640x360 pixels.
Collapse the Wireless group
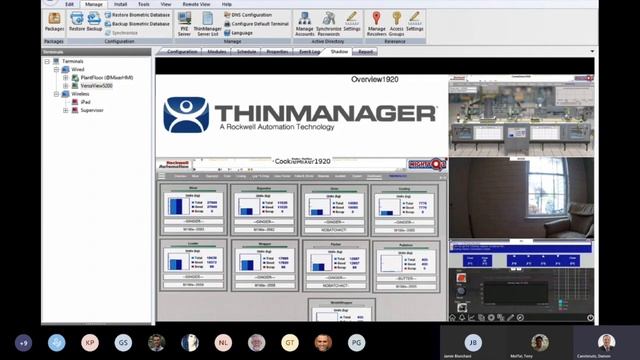coord(56,94)
